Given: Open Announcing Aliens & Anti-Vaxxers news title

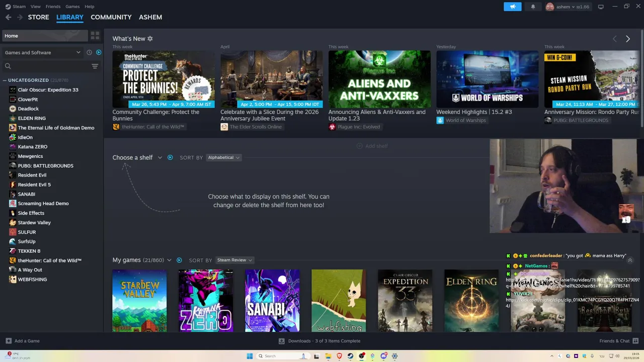Looking at the screenshot, I should pyautogui.click(x=377, y=115).
